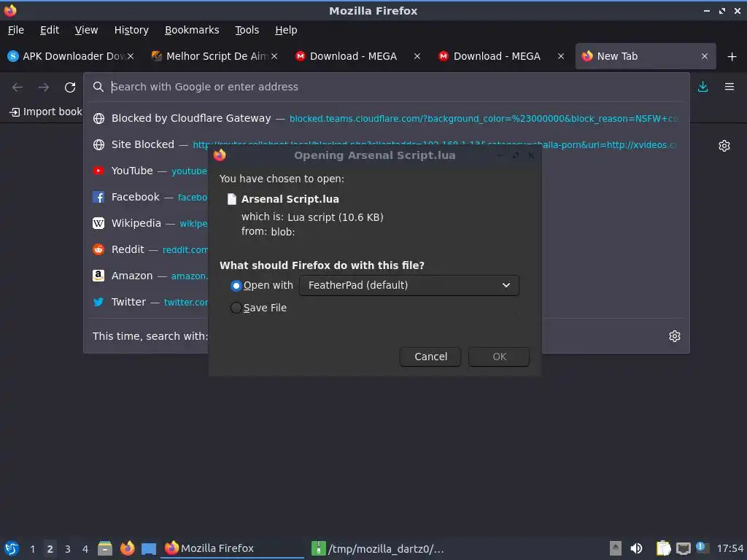The height and width of the screenshot is (560, 747).
Task: Switch to virtual desktop 4
Action: [x=85, y=549]
